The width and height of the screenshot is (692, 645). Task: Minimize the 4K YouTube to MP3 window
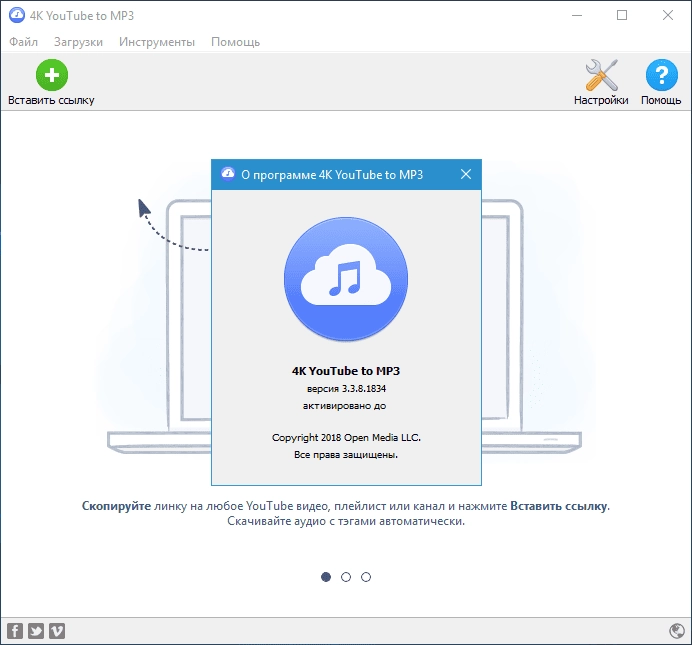[577, 15]
